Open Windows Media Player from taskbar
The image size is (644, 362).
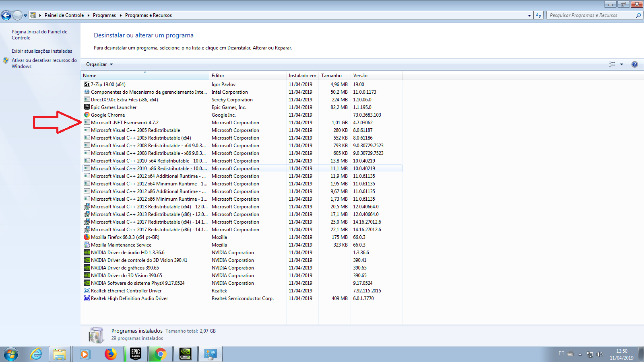(x=85, y=354)
